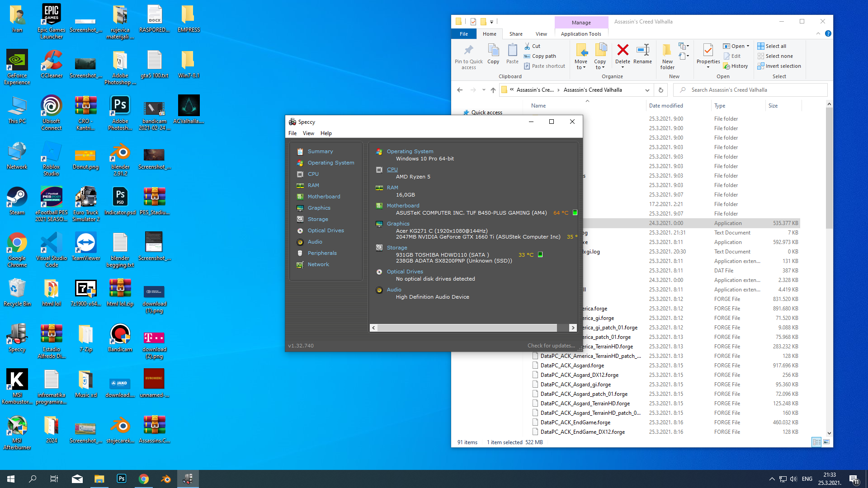The height and width of the screenshot is (488, 868).
Task: Switch Explorer to large icons view
Action: 826,442
